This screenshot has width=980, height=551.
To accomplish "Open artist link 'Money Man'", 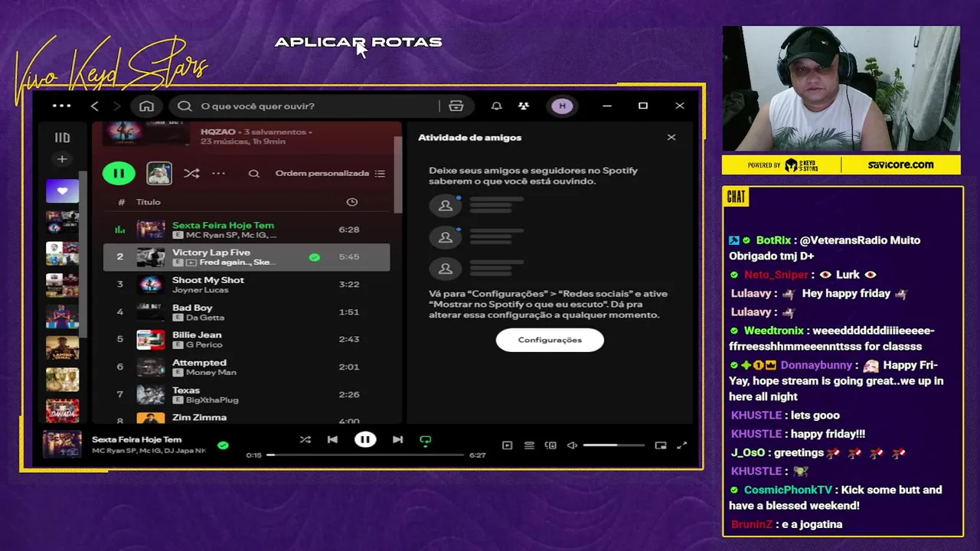I will 211,373.
